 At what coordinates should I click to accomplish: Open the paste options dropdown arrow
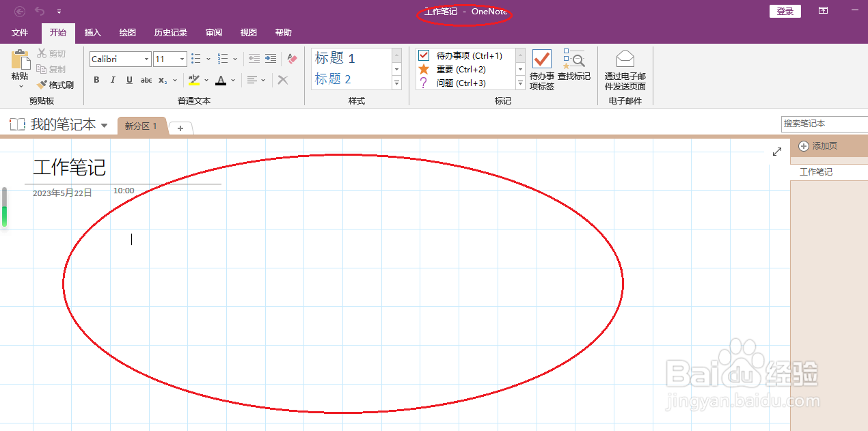[x=21, y=86]
